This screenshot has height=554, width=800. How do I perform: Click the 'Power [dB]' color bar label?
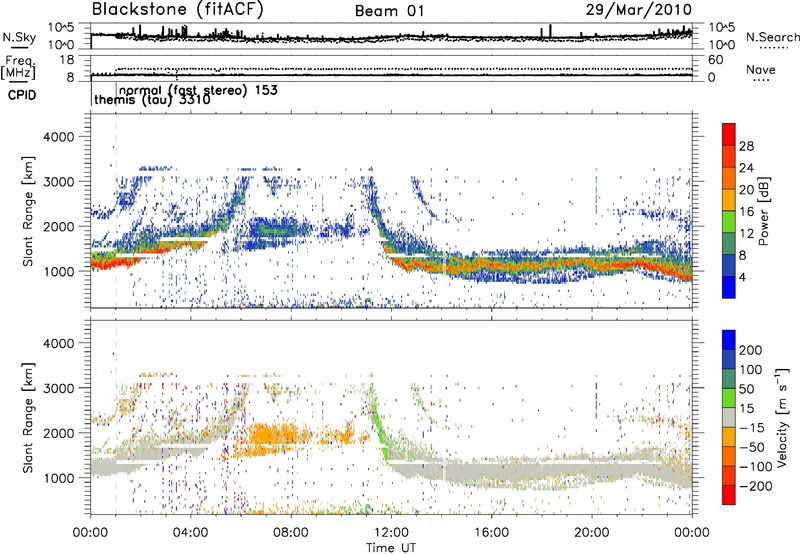click(764, 211)
